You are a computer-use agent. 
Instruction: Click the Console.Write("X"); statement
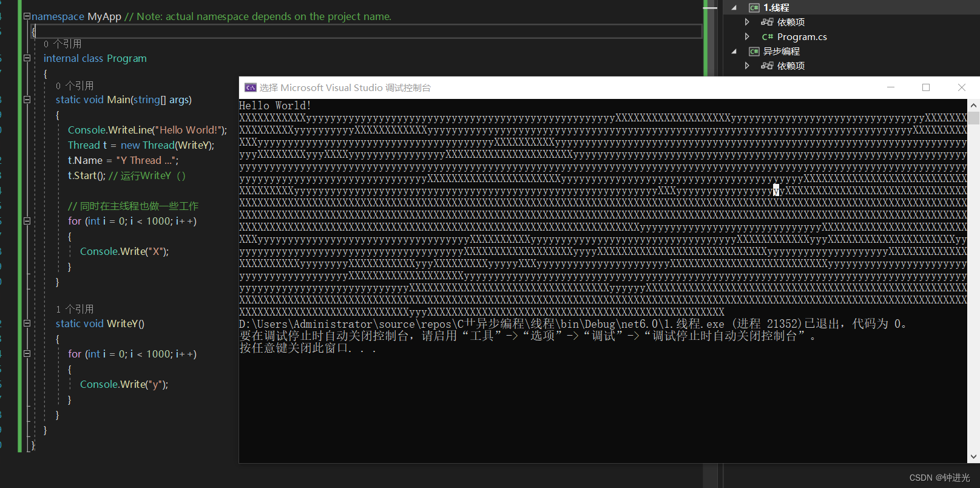point(124,251)
